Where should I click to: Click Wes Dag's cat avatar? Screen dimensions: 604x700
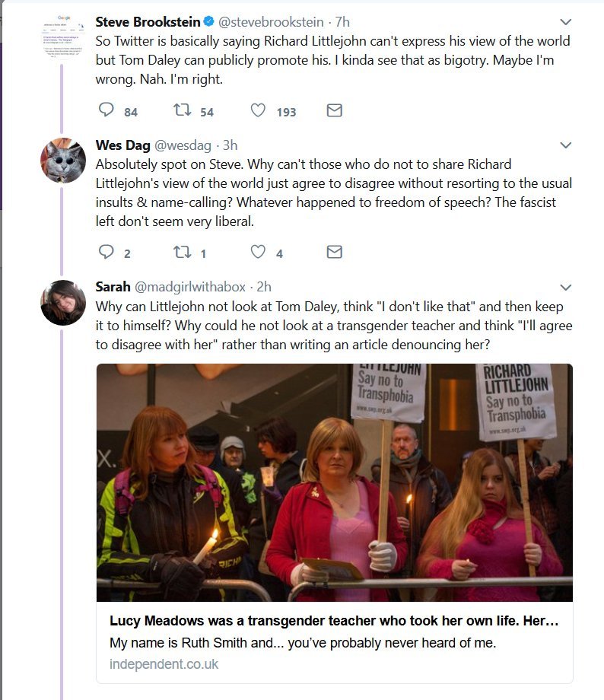point(62,161)
